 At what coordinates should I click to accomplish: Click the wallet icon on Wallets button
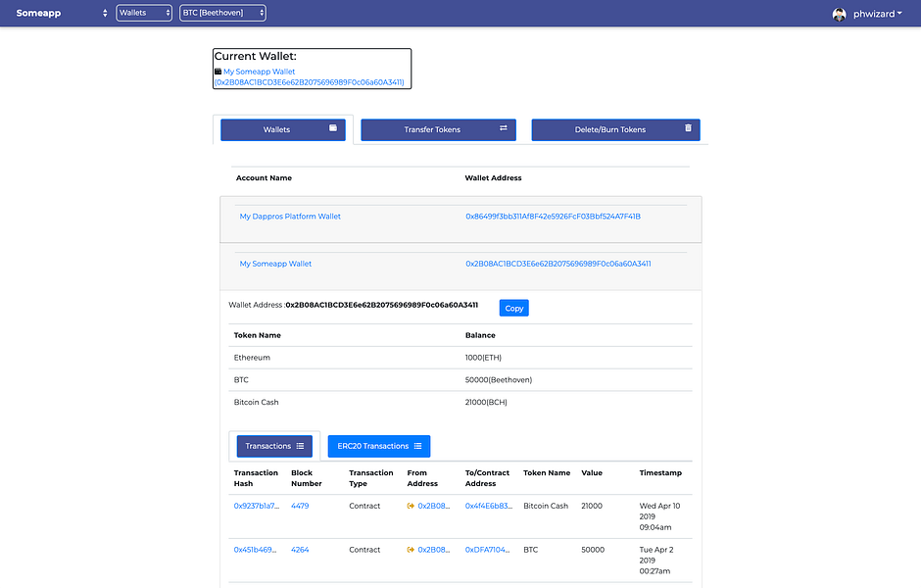pyautogui.click(x=333, y=128)
